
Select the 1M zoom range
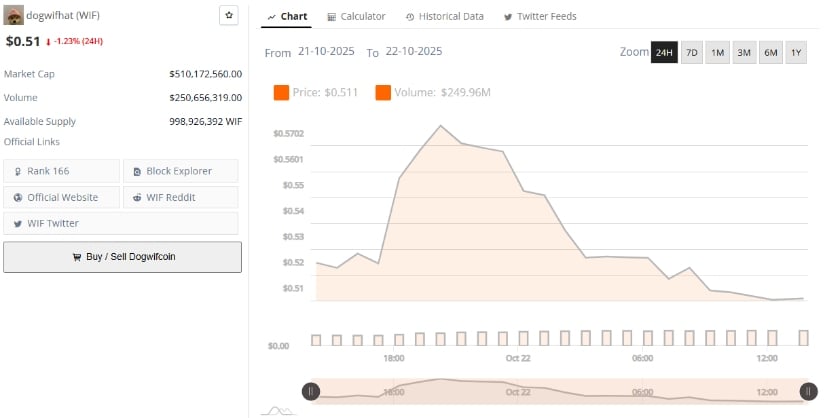717,52
